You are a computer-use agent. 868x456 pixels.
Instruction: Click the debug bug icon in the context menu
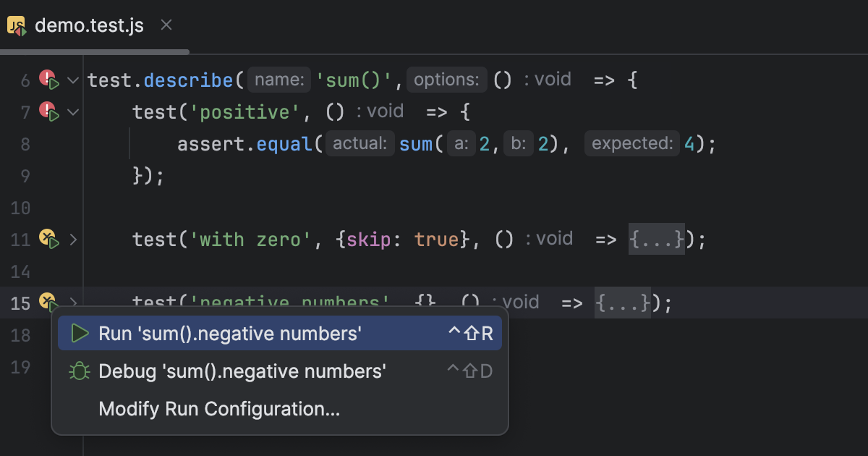(x=80, y=371)
